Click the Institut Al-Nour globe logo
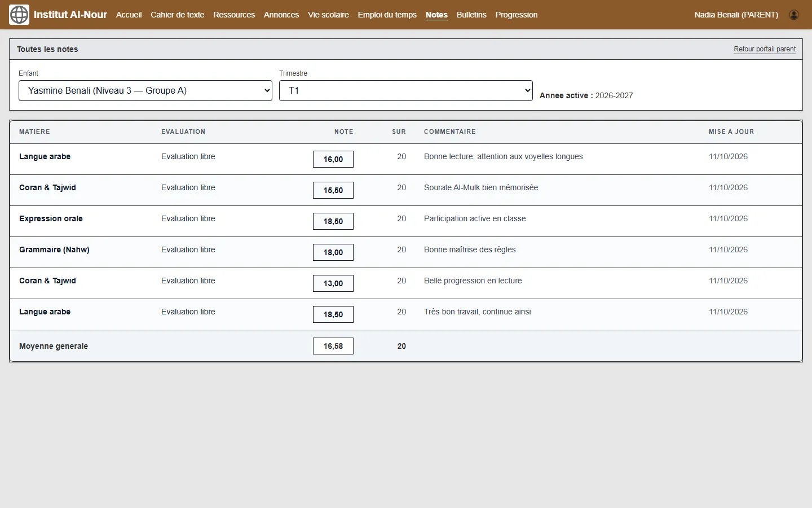This screenshot has width=812, height=508. [19, 15]
